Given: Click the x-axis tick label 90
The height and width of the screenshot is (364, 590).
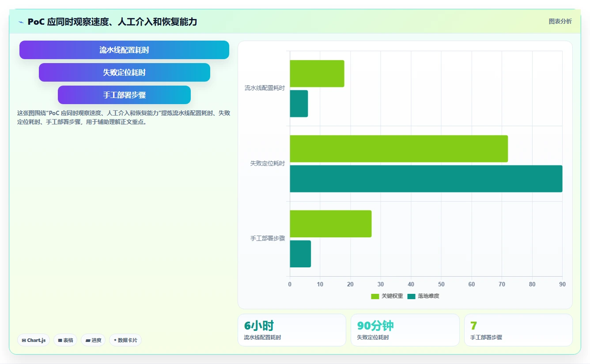Looking at the screenshot, I should coord(562,284).
